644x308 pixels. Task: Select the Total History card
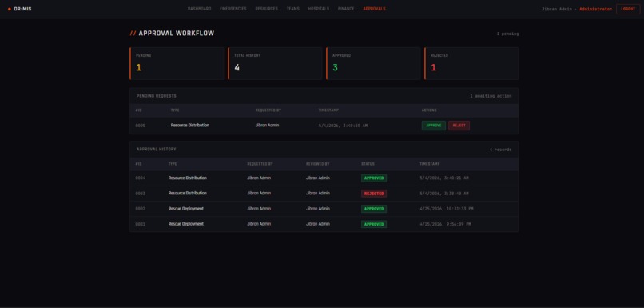click(x=275, y=63)
